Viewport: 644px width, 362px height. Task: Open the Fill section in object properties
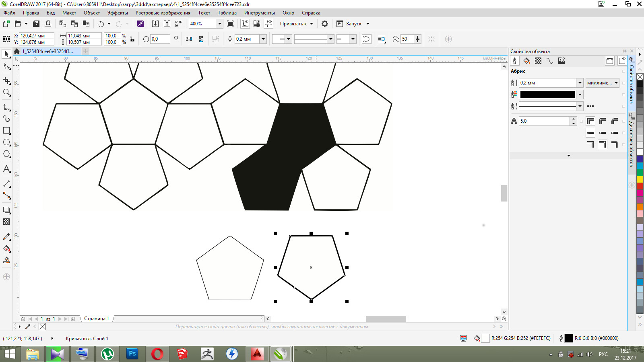(x=526, y=61)
